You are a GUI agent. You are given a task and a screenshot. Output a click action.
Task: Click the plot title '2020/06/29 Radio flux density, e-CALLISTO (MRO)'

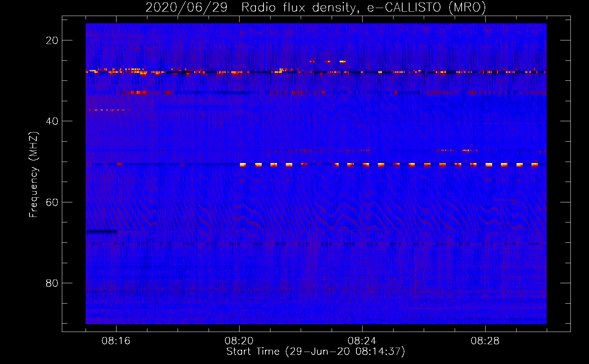coord(316,7)
